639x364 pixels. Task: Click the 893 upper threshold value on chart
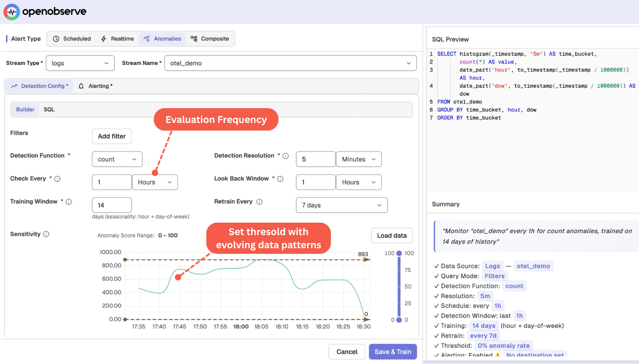(x=363, y=254)
